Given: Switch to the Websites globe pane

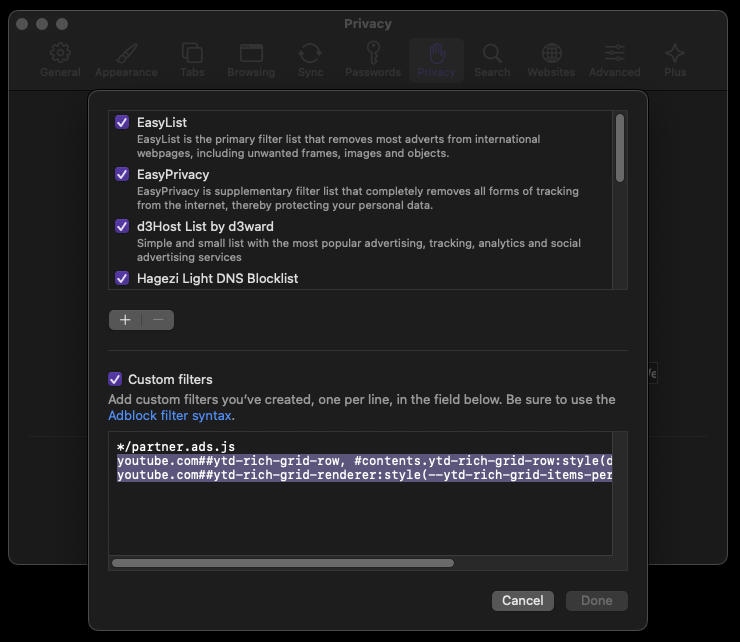Looking at the screenshot, I should tap(551, 60).
